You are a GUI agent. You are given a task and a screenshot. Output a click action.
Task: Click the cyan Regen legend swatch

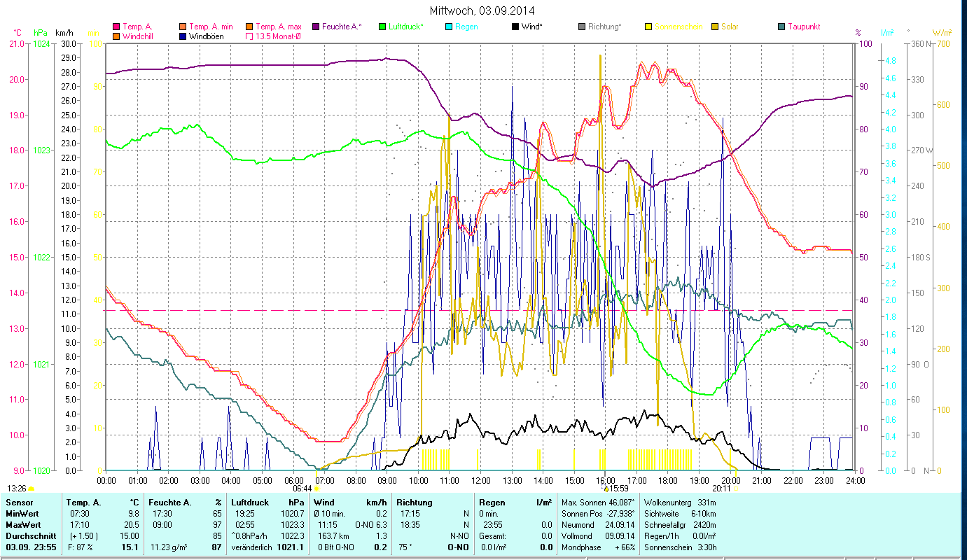point(449,27)
